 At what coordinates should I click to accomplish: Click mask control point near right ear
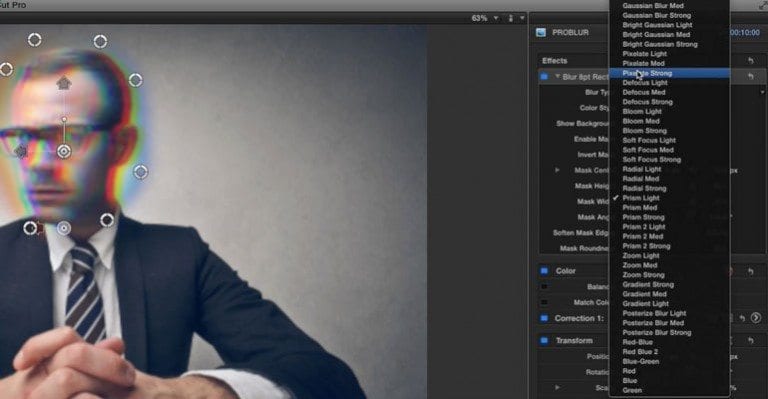click(141, 172)
